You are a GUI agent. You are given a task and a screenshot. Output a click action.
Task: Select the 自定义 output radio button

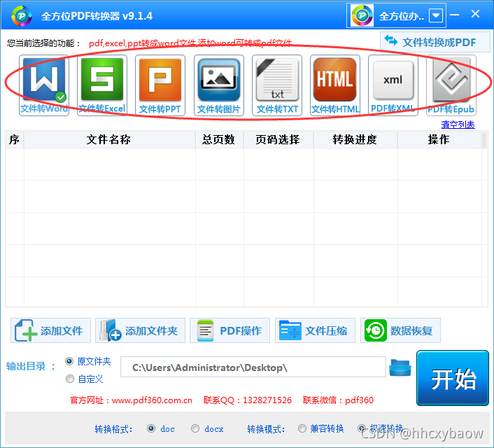pyautogui.click(x=70, y=379)
